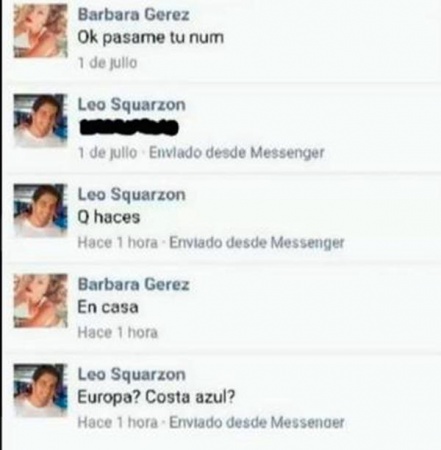441x450 pixels.
Task: Click the blacked-out phone number text
Action: click(x=129, y=128)
